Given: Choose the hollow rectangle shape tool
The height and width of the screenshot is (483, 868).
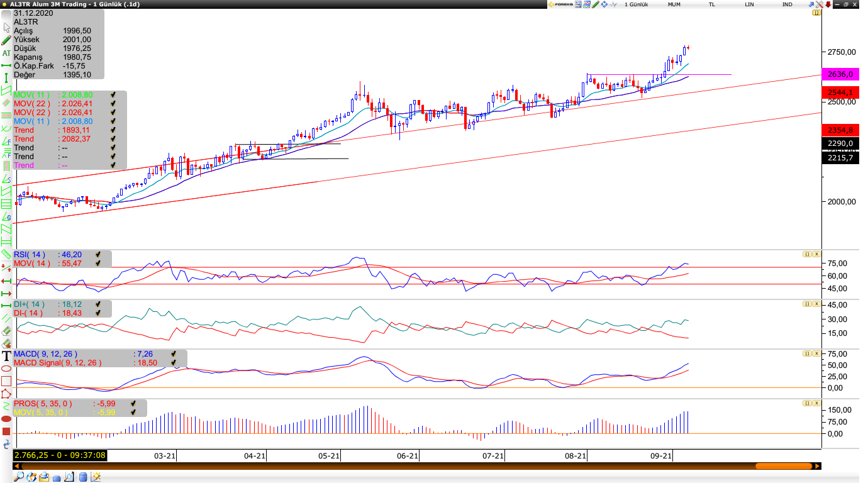Looking at the screenshot, I should (x=6, y=381).
